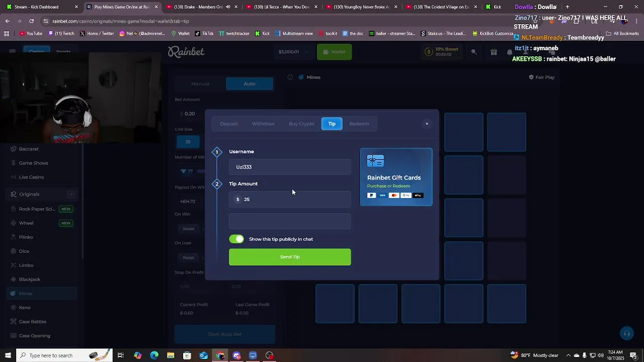644x362 pixels.
Task: Open Case Opening in sidebar
Action: coord(35,336)
